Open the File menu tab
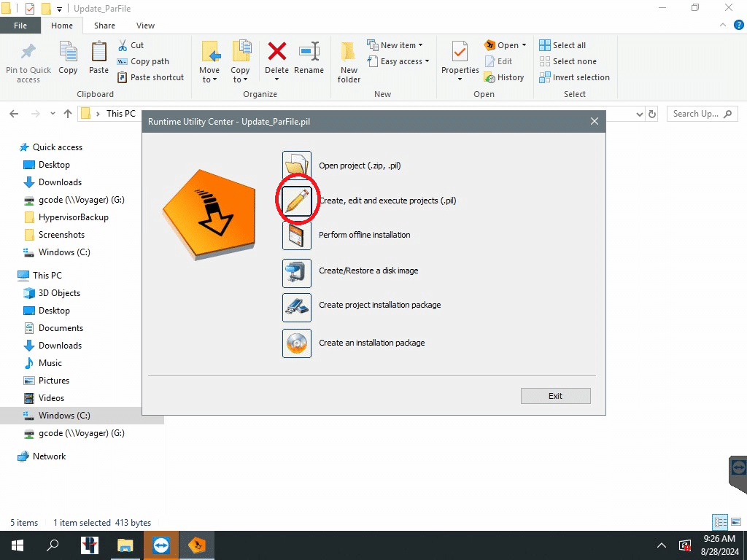 (20, 26)
